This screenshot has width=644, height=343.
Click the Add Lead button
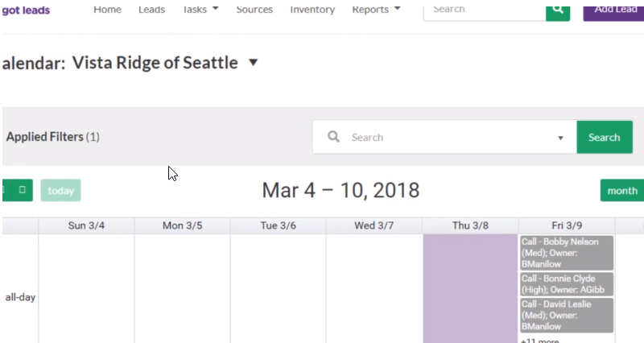[613, 10]
